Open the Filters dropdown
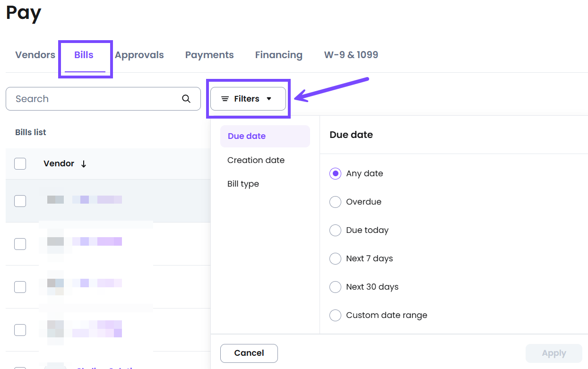Viewport: 588px width, 369px height. click(248, 99)
